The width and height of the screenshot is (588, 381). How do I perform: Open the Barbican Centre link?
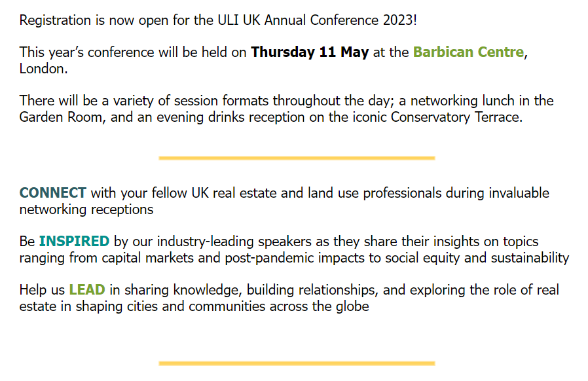pyautogui.click(x=468, y=52)
